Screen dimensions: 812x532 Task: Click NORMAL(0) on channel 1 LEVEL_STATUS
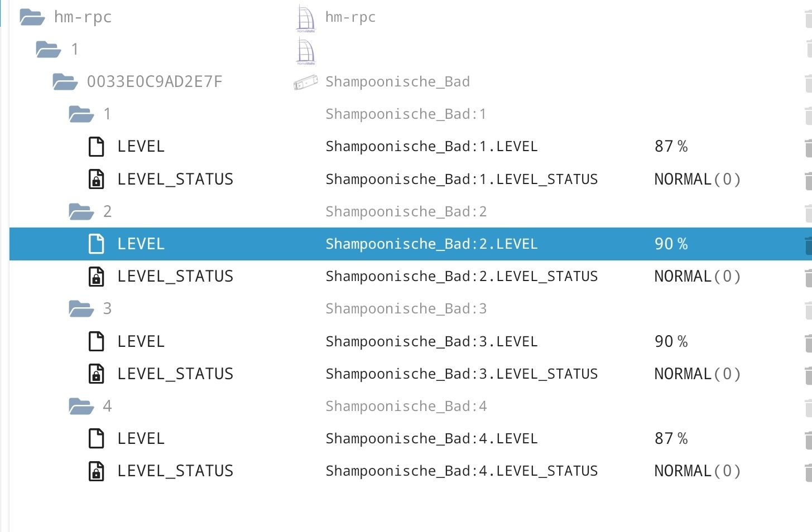(697, 179)
